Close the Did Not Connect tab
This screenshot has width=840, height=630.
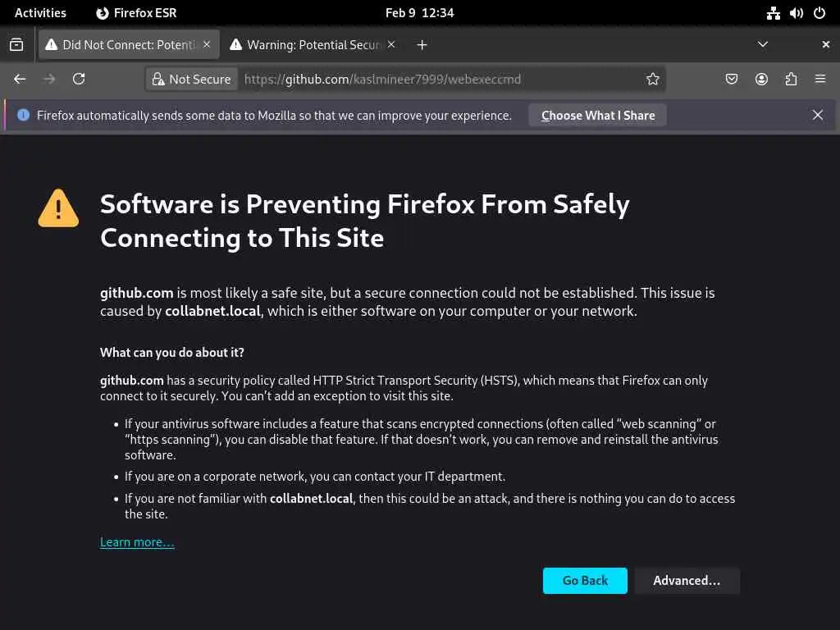click(x=207, y=45)
